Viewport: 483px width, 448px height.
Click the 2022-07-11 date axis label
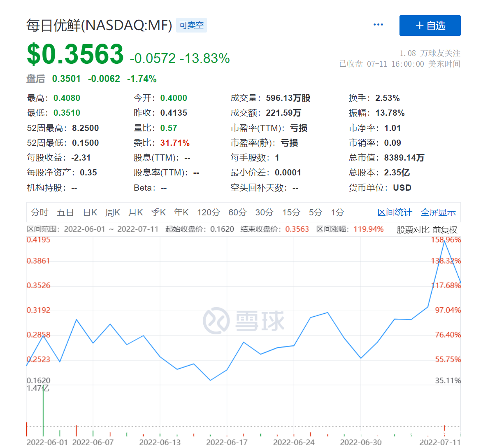point(440,442)
